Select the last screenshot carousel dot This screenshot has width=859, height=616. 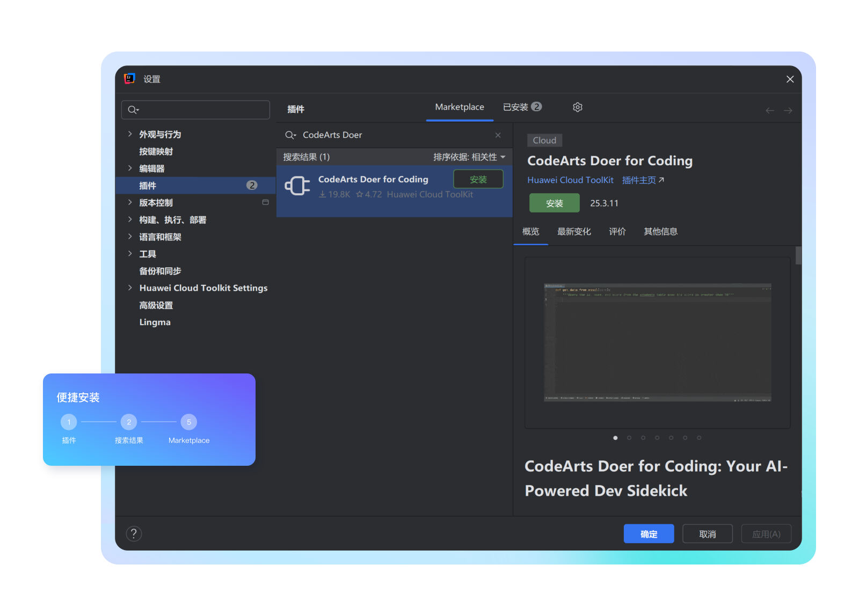click(698, 438)
